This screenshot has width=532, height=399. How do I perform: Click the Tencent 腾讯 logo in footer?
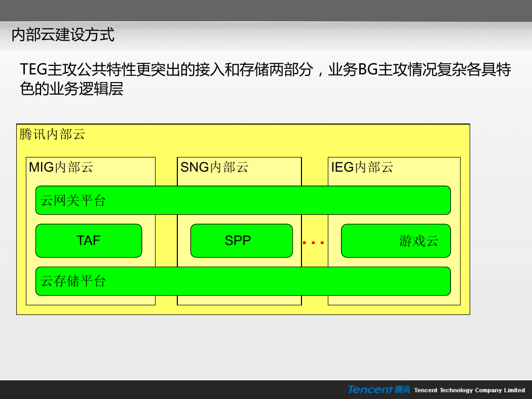pyautogui.click(x=379, y=389)
